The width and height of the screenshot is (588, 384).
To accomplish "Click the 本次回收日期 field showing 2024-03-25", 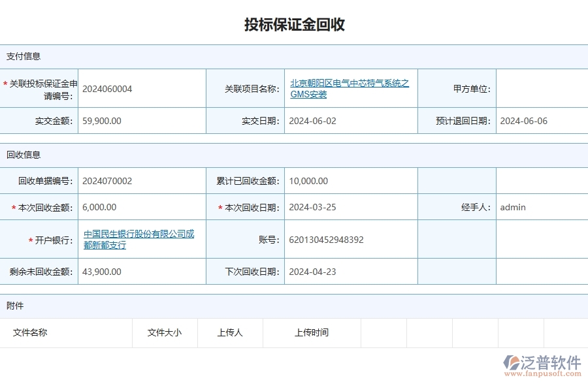I will tap(312, 207).
